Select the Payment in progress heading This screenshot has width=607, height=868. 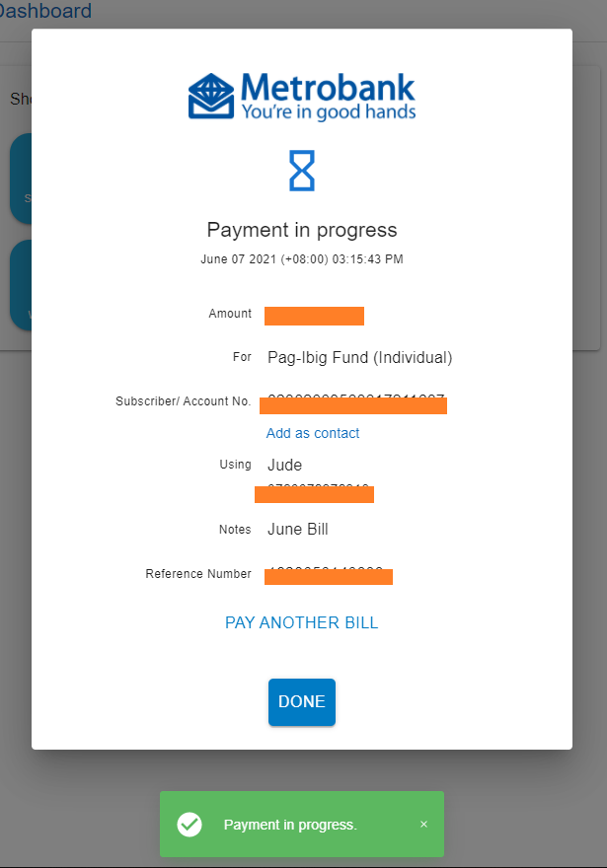tap(302, 230)
